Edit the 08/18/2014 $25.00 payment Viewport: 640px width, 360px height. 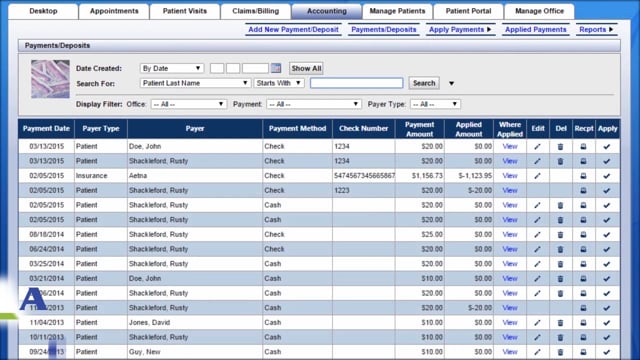click(538, 235)
